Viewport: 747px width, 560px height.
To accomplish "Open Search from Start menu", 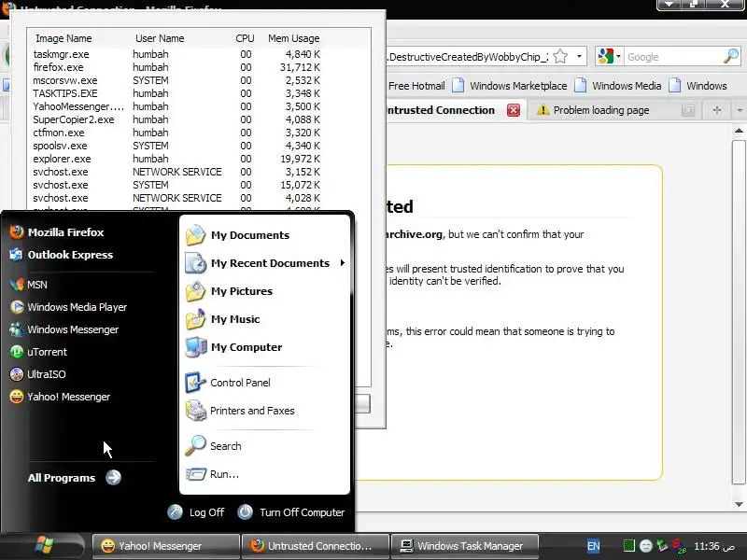I will point(214,446).
